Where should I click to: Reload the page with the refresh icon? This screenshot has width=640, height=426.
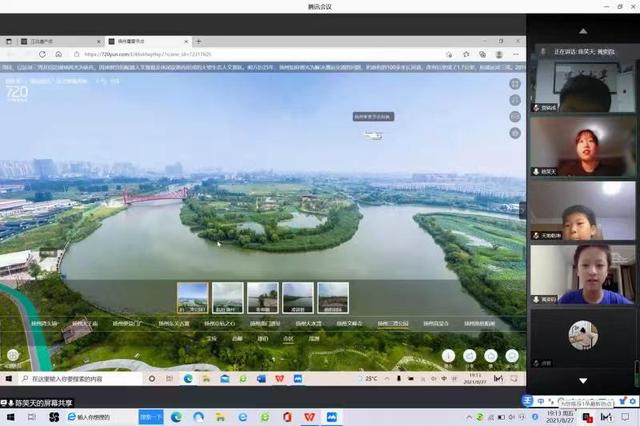coord(42,54)
